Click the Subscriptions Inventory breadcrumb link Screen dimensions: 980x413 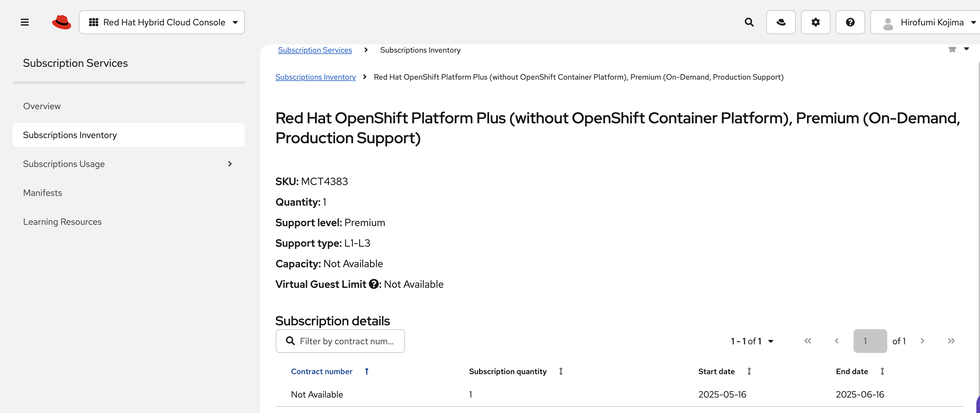[x=315, y=77]
